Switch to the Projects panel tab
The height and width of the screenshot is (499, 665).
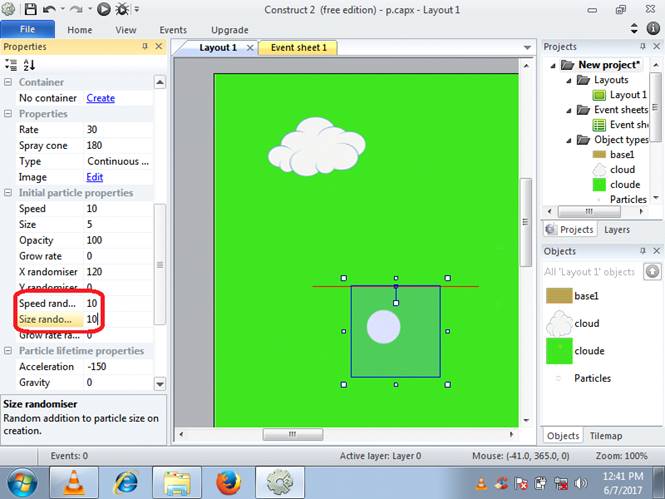(x=570, y=229)
